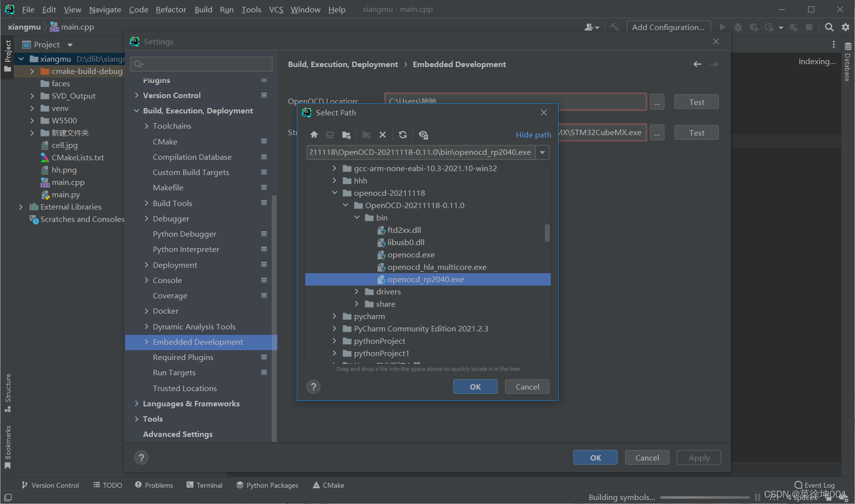Open Search Everywhere magnifier icon

829,27
